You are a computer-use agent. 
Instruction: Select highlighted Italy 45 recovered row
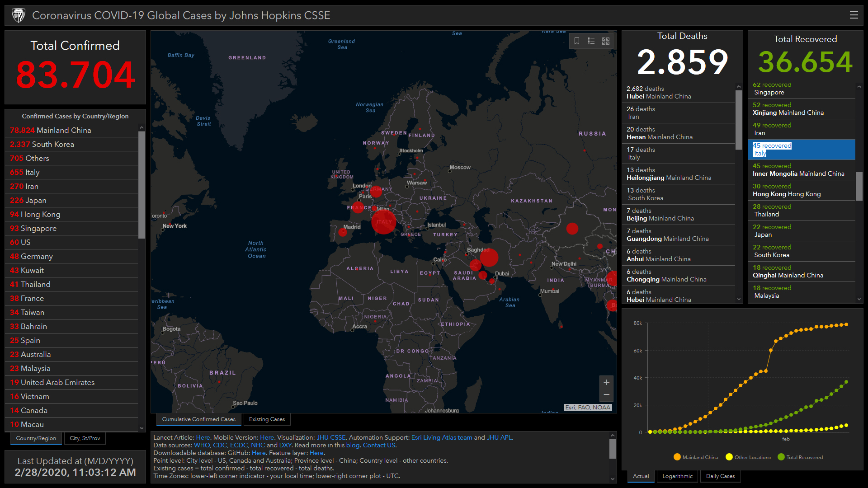coord(802,150)
